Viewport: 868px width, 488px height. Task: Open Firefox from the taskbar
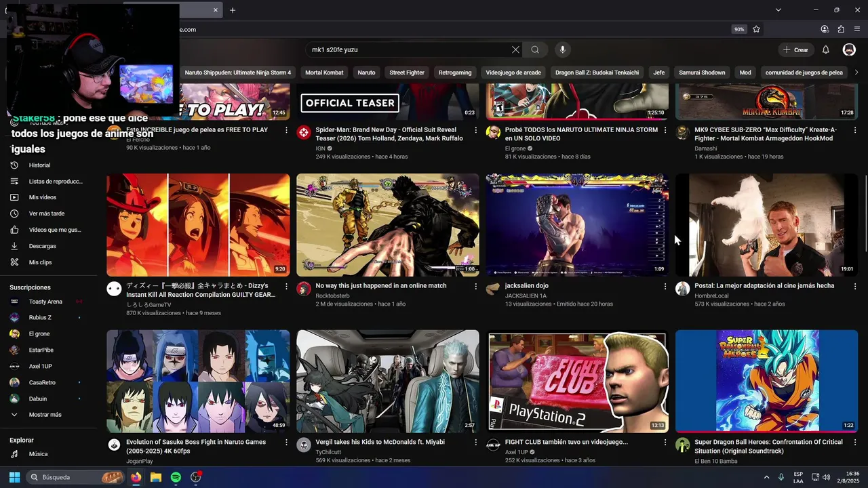tap(136, 477)
